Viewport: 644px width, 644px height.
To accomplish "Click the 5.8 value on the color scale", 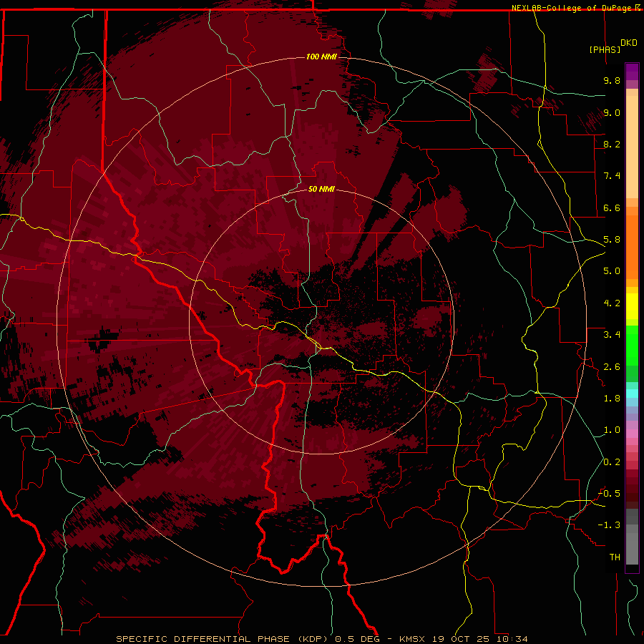I will point(612,240).
